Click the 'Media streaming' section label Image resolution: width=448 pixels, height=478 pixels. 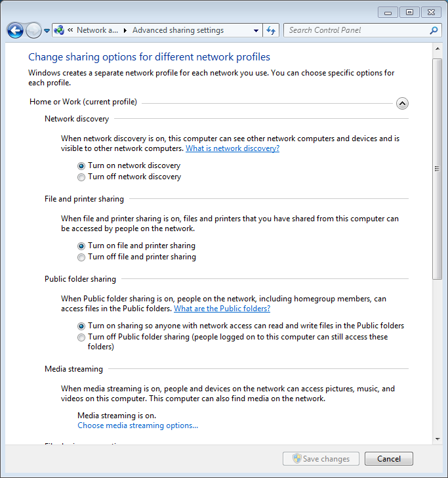click(73, 369)
